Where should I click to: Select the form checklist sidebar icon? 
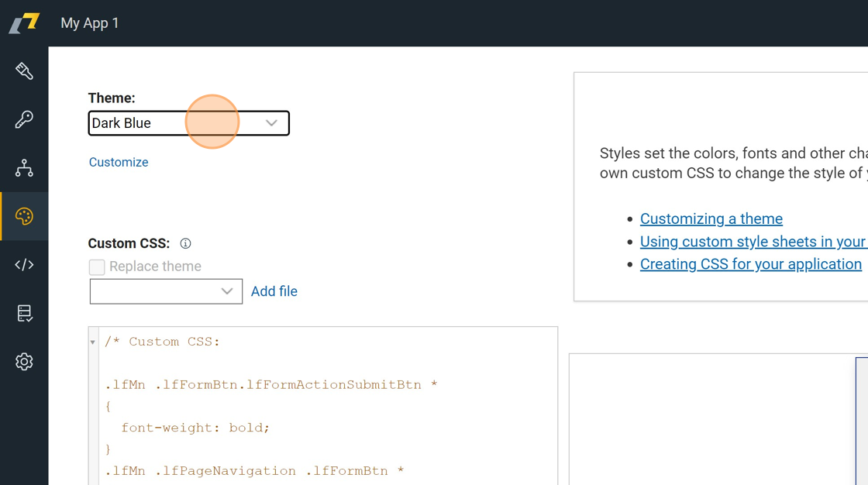(24, 313)
